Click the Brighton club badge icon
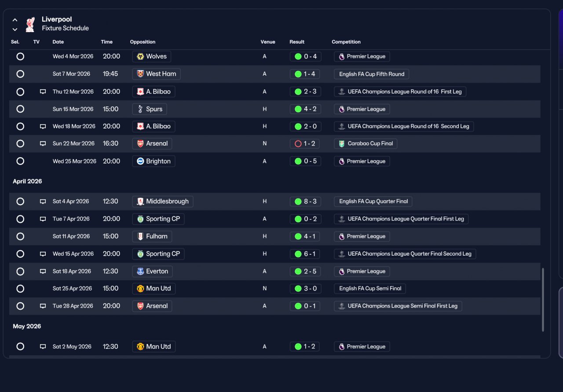Image resolution: width=563 pixels, height=392 pixels. pyautogui.click(x=140, y=161)
